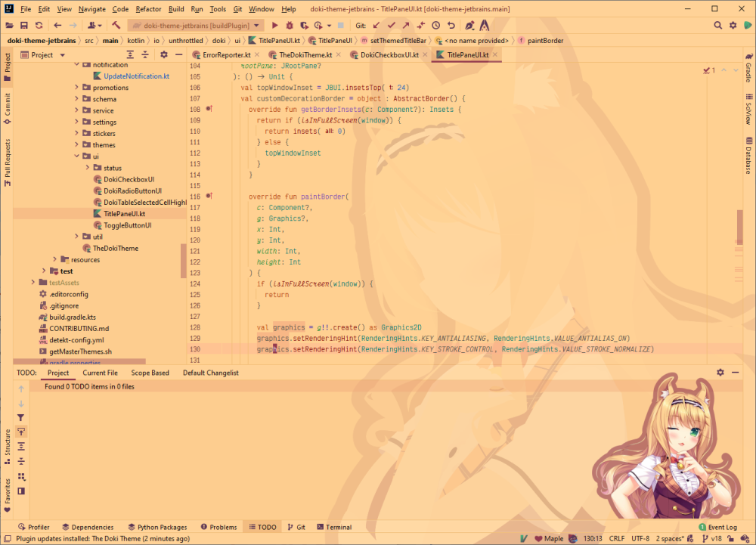
Task: Run buildPlugin with the green play icon
Action: (275, 26)
